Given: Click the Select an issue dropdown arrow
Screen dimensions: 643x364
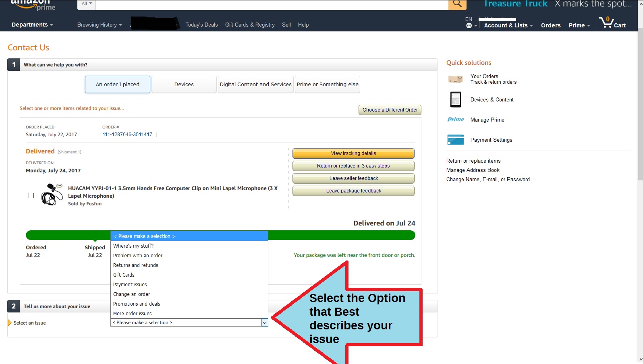Looking at the screenshot, I should pos(265,323).
